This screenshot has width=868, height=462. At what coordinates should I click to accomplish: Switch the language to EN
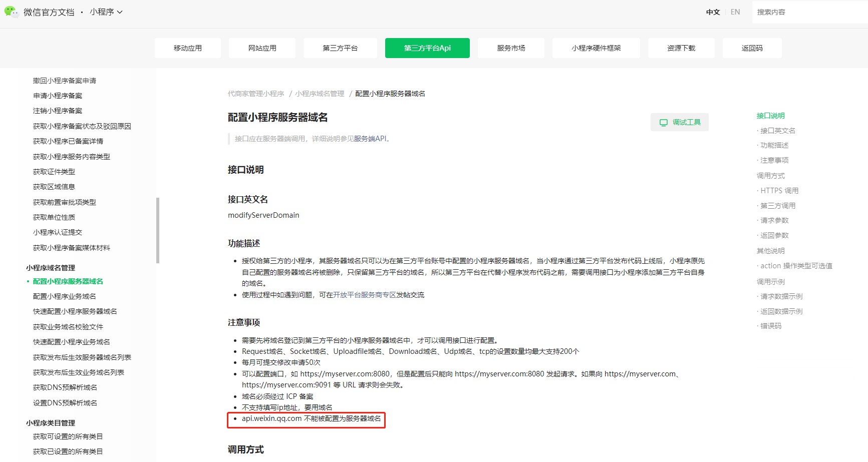pyautogui.click(x=735, y=12)
